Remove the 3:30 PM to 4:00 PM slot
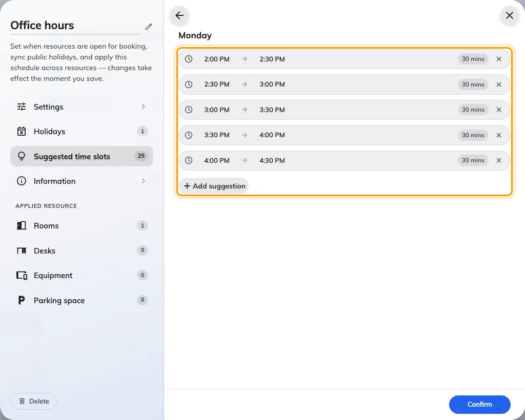 coord(498,135)
